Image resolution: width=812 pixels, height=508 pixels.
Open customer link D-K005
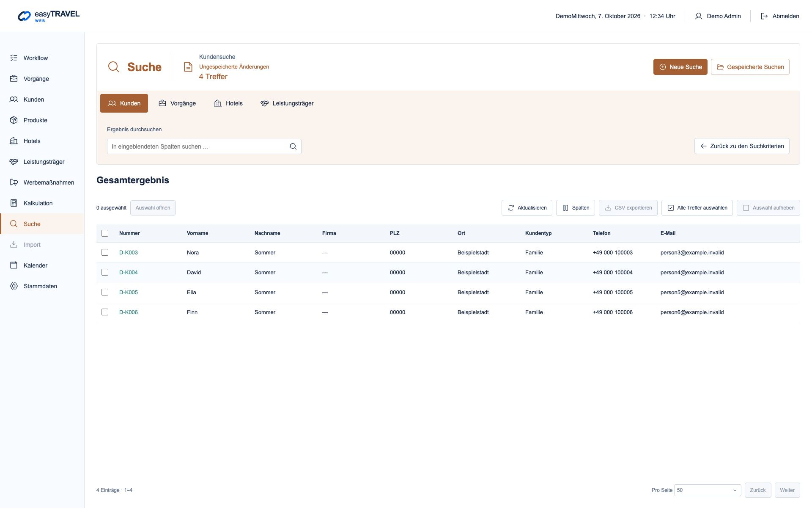pyautogui.click(x=129, y=292)
